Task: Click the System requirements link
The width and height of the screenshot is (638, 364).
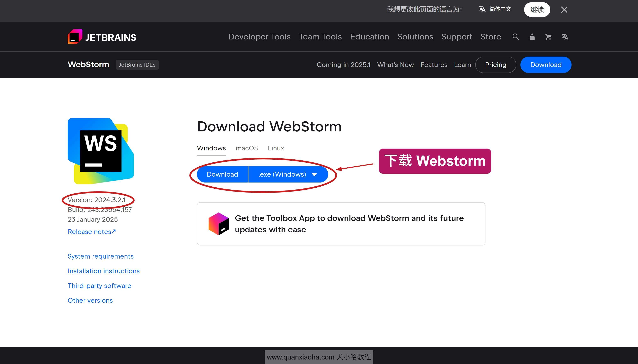Action: (x=100, y=256)
